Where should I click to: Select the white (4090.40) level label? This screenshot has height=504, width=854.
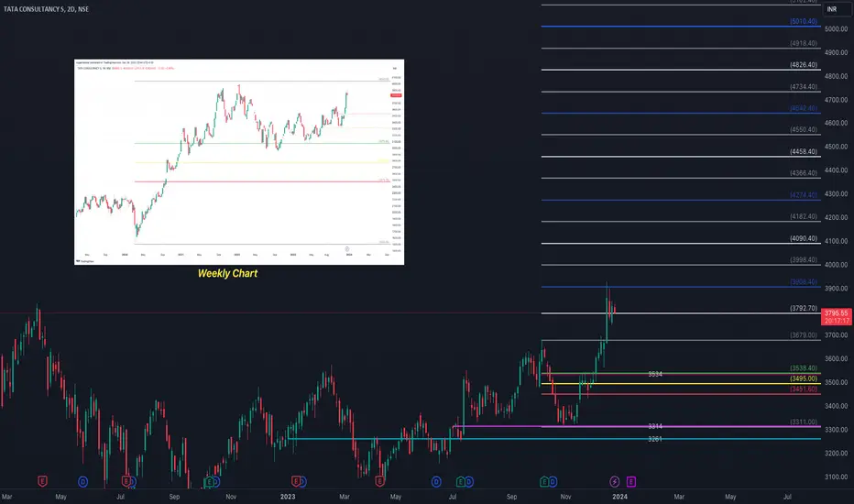[804, 238]
